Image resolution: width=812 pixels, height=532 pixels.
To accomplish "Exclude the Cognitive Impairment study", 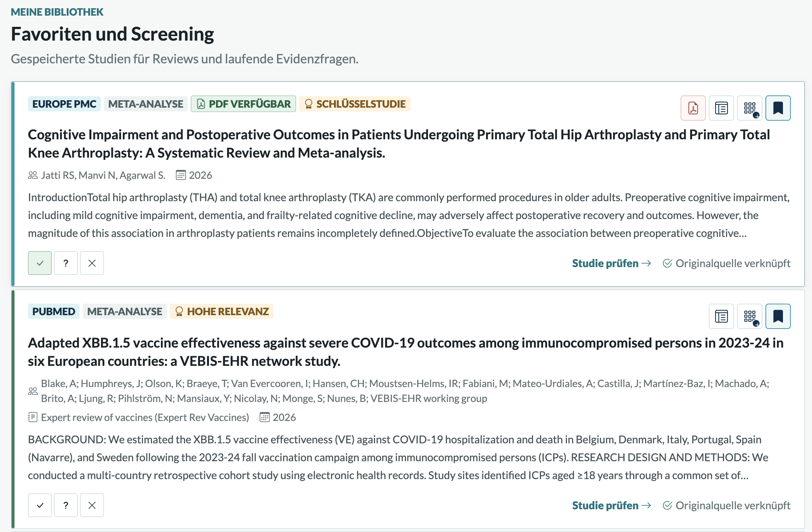I will (92, 263).
